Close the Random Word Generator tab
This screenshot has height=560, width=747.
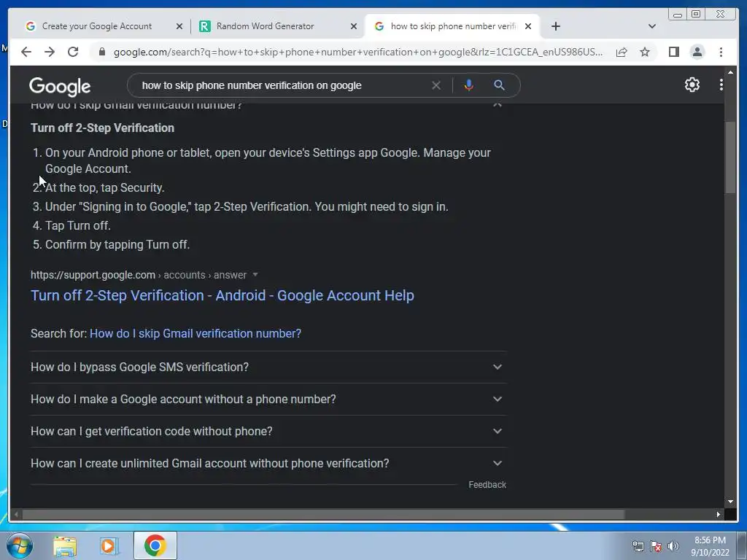coord(354,26)
